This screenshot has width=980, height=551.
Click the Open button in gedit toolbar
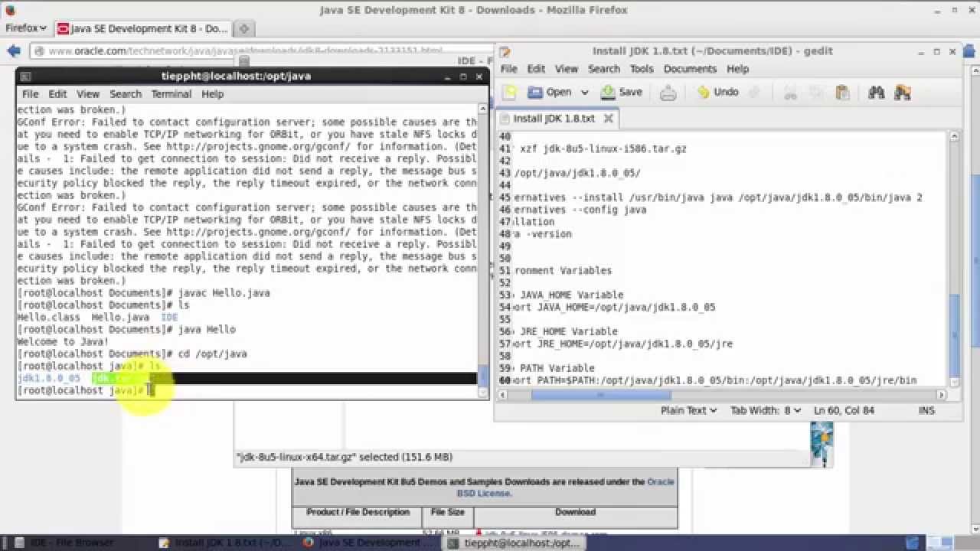coord(550,92)
